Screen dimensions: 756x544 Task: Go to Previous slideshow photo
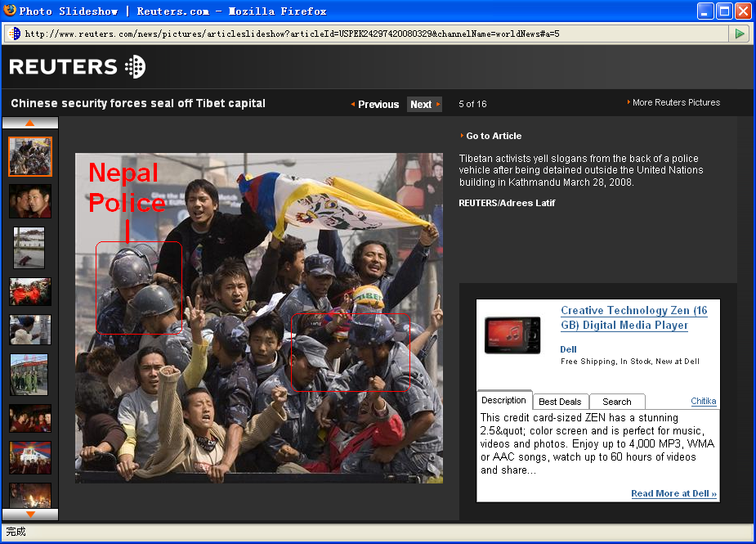[375, 105]
